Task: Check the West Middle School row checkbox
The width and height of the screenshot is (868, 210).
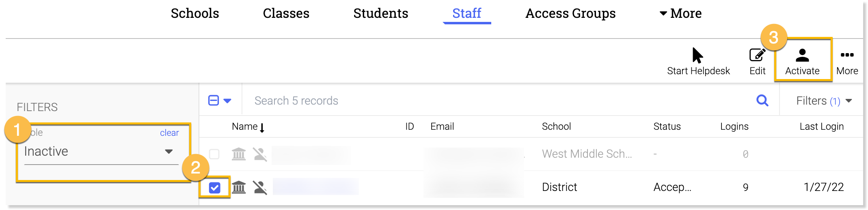Action: (214, 154)
